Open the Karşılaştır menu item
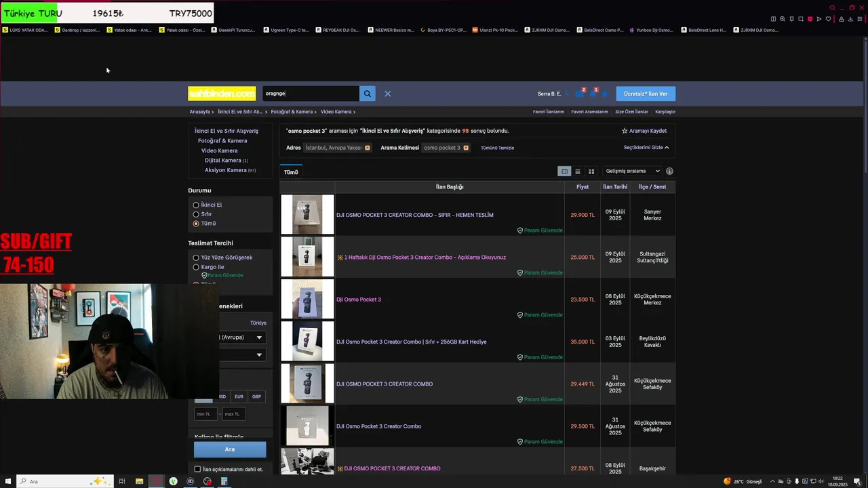Viewport: 868px width, 488px height. (665, 112)
